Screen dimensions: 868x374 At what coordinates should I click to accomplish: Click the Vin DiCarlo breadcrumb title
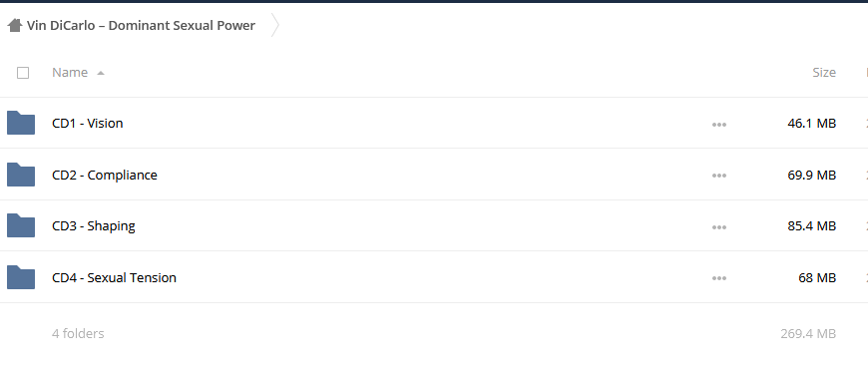click(x=141, y=26)
